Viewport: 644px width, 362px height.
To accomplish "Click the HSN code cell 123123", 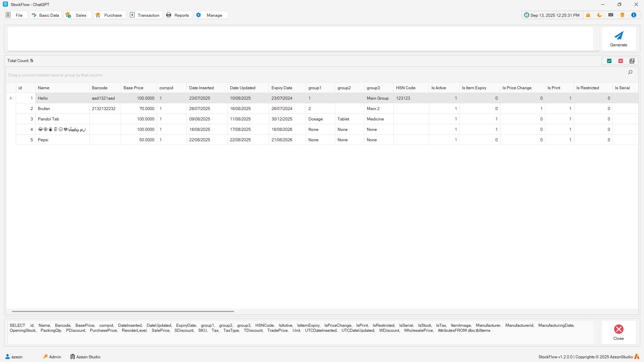I will (411, 98).
